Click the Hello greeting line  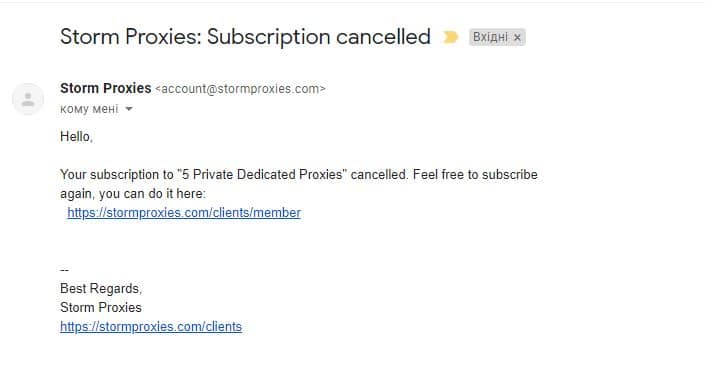click(x=76, y=136)
